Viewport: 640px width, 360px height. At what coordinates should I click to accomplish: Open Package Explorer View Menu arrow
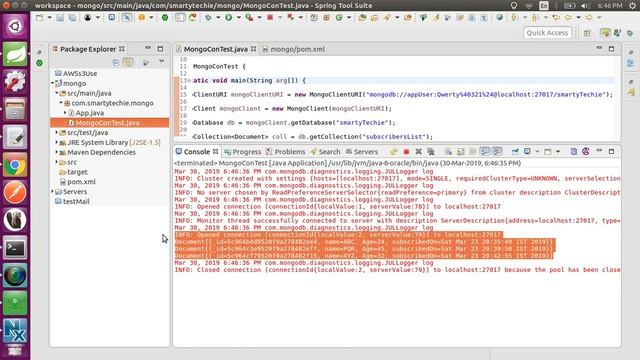[162, 62]
